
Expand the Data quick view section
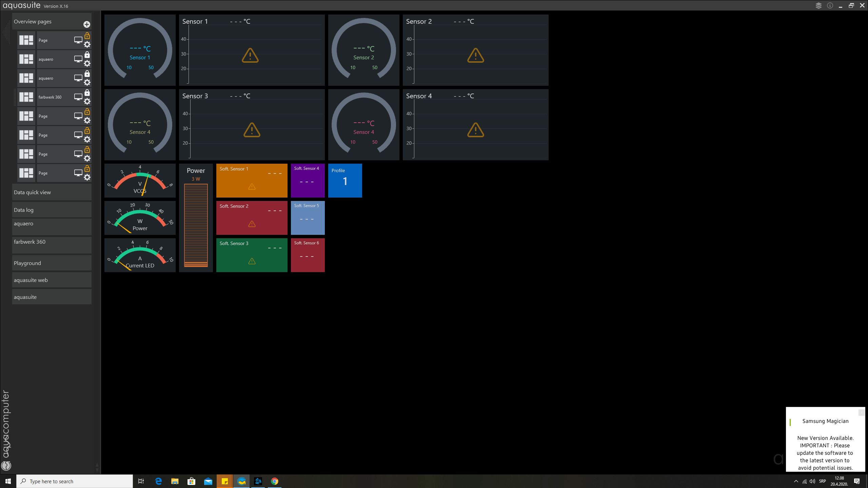(x=52, y=192)
